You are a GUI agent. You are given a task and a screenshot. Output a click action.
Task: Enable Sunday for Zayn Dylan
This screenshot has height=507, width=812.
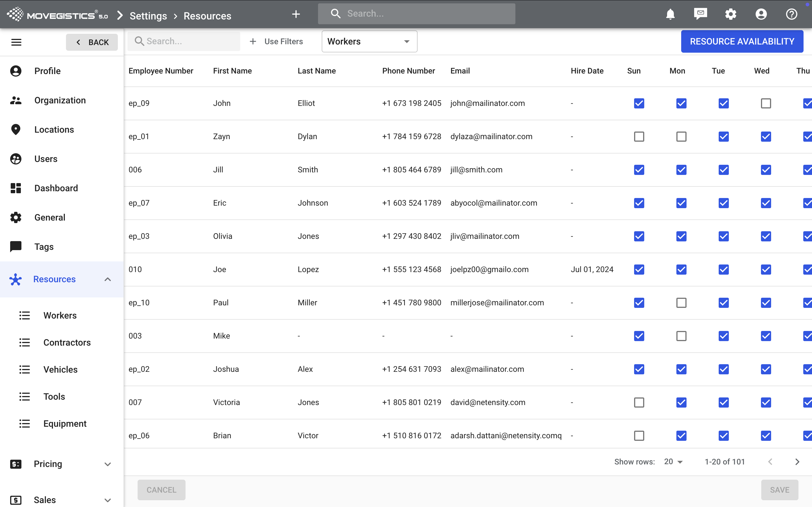[x=639, y=137]
